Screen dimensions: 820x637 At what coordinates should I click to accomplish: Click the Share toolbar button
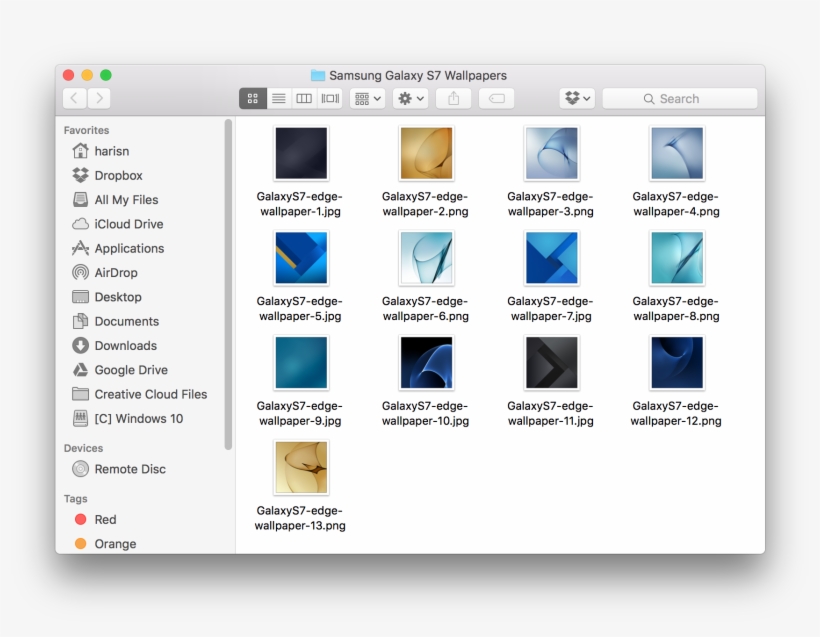[453, 98]
